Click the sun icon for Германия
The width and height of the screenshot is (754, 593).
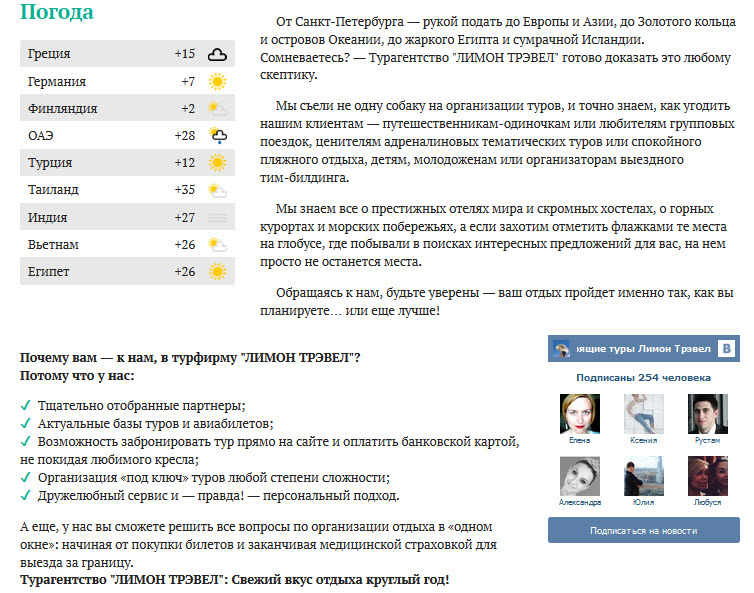pyautogui.click(x=217, y=82)
